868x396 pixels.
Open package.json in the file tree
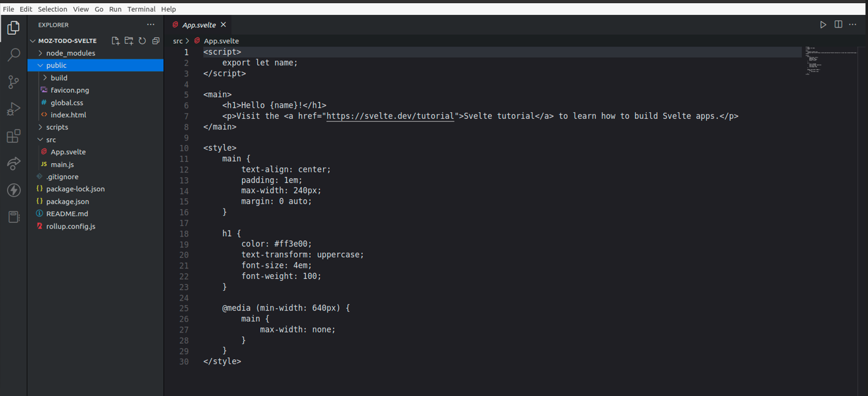67,201
